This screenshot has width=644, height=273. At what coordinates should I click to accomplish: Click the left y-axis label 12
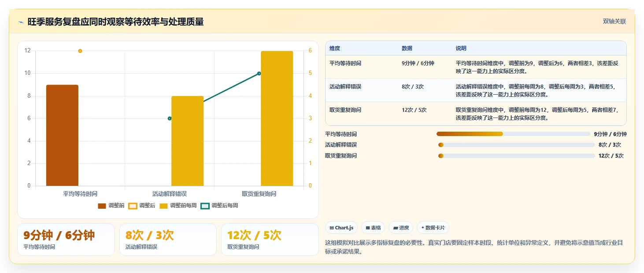click(x=28, y=51)
